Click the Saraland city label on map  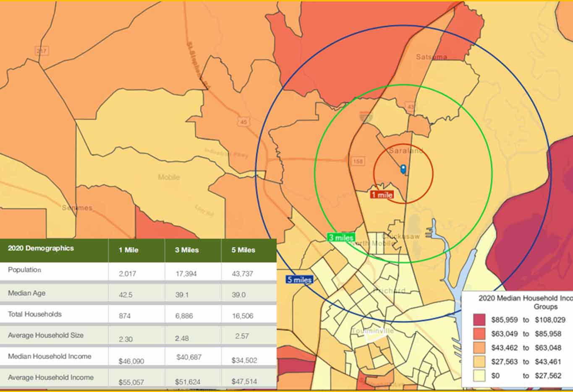(x=406, y=151)
